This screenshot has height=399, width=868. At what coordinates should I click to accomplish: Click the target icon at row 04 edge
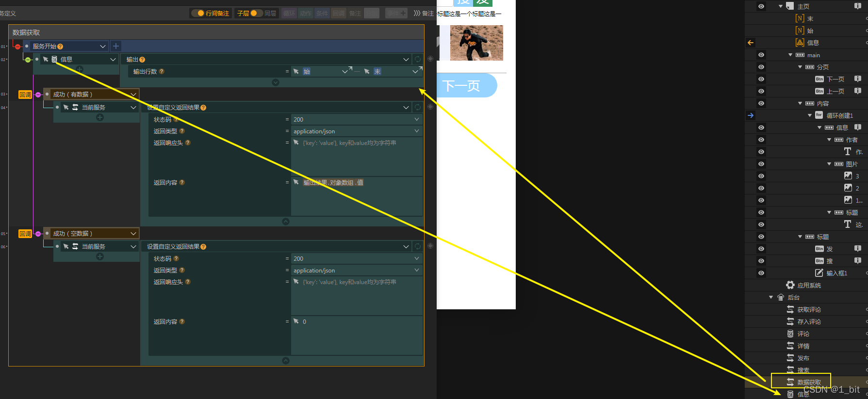point(430,107)
